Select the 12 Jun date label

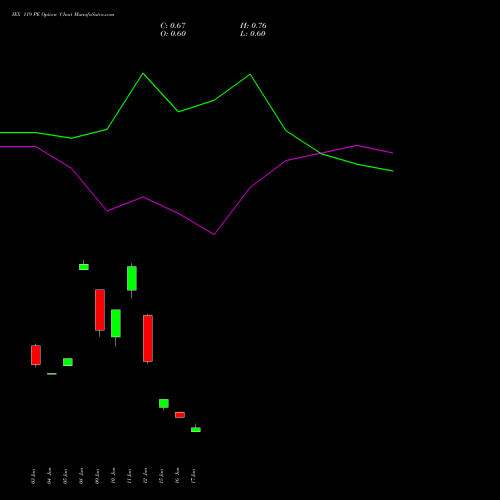pyautogui.click(x=145, y=476)
